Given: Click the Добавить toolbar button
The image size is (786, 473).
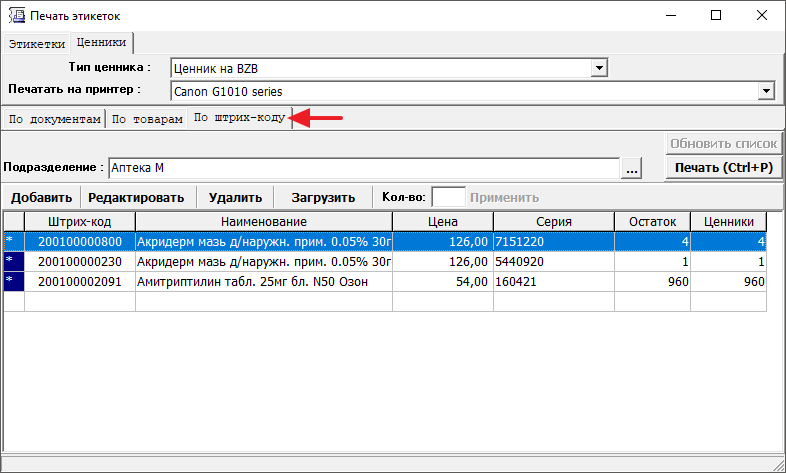Looking at the screenshot, I should 41,198.
